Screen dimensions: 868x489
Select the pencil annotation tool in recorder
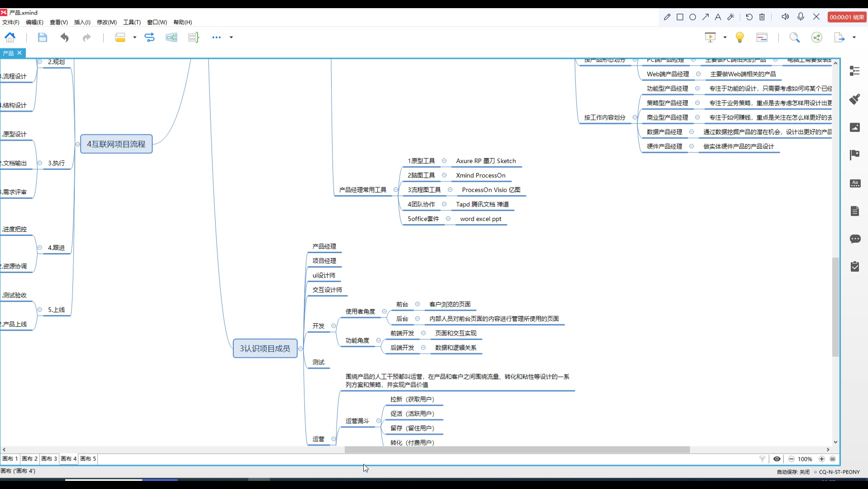[x=667, y=17]
